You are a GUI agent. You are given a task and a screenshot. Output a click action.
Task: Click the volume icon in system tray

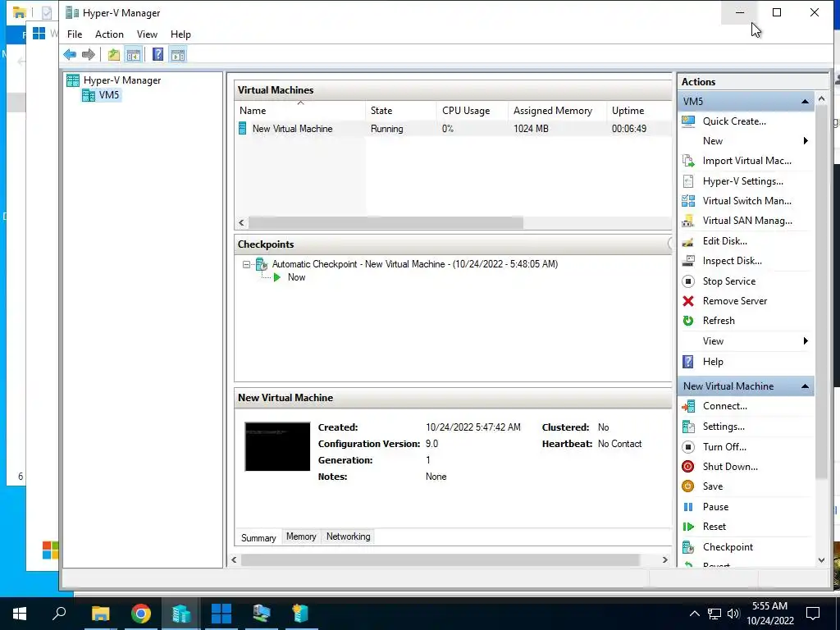[x=733, y=614]
